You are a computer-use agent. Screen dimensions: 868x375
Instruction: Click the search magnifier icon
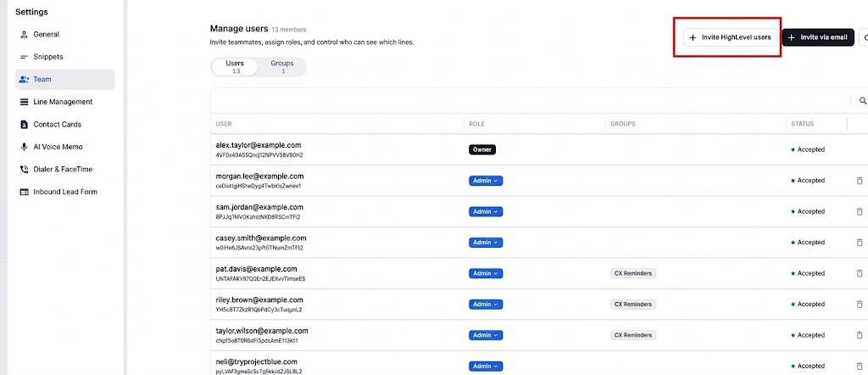[862, 100]
